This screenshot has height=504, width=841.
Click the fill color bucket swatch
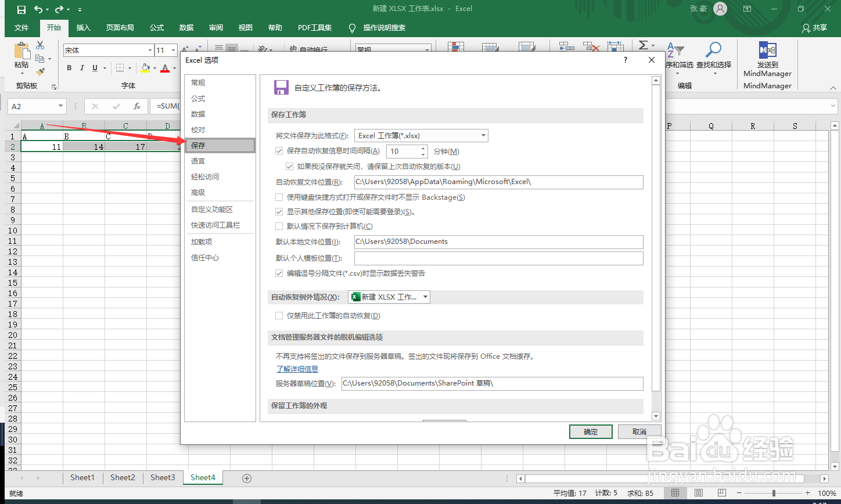pyautogui.click(x=145, y=68)
